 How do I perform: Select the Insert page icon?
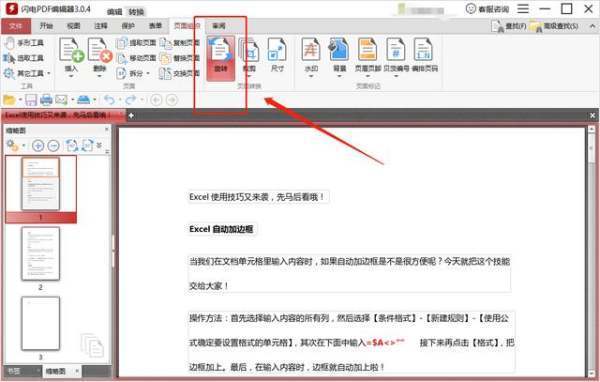[71, 51]
